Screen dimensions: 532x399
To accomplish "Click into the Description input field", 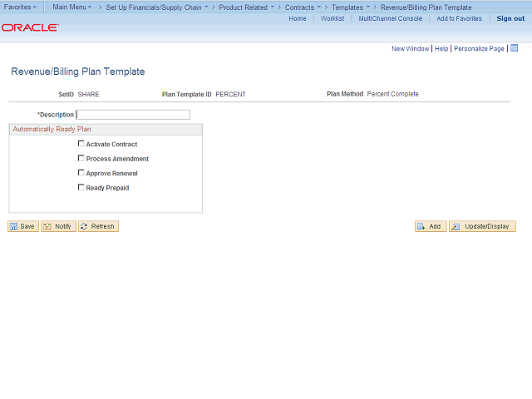I will [133, 115].
